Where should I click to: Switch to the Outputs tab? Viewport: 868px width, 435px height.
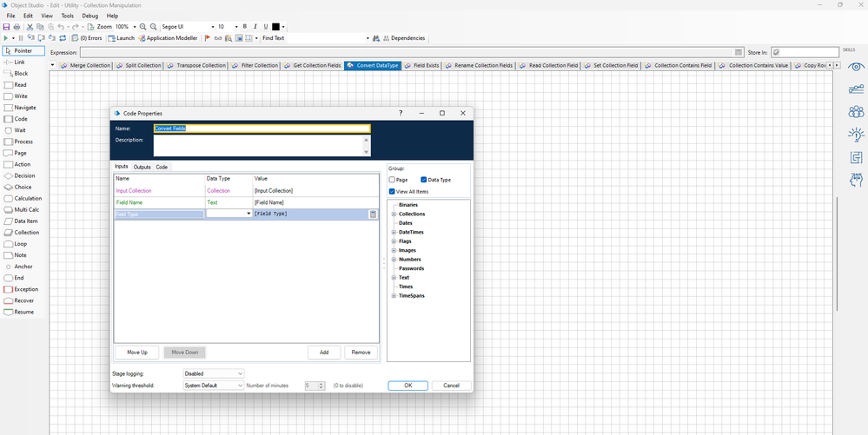coord(142,167)
